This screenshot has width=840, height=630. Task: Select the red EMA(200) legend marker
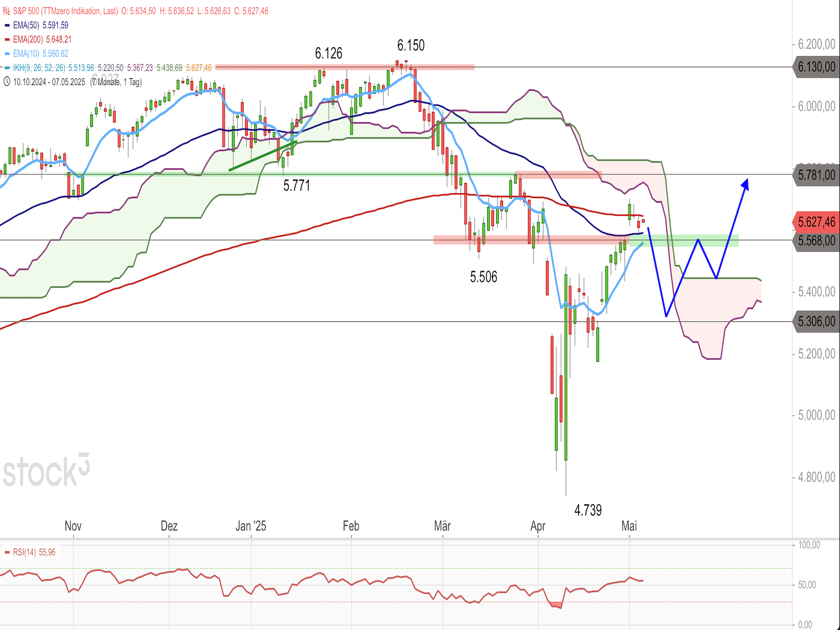point(7,39)
